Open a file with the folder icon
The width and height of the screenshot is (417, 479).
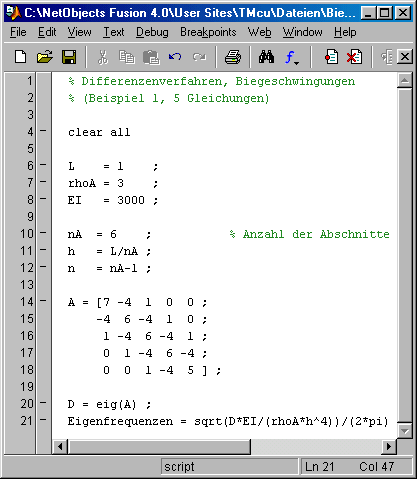tap(45, 57)
